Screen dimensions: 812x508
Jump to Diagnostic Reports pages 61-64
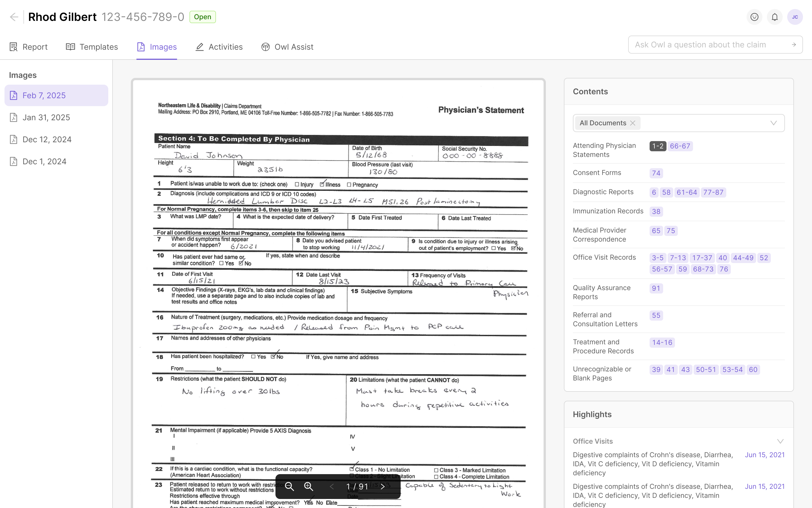pos(687,192)
